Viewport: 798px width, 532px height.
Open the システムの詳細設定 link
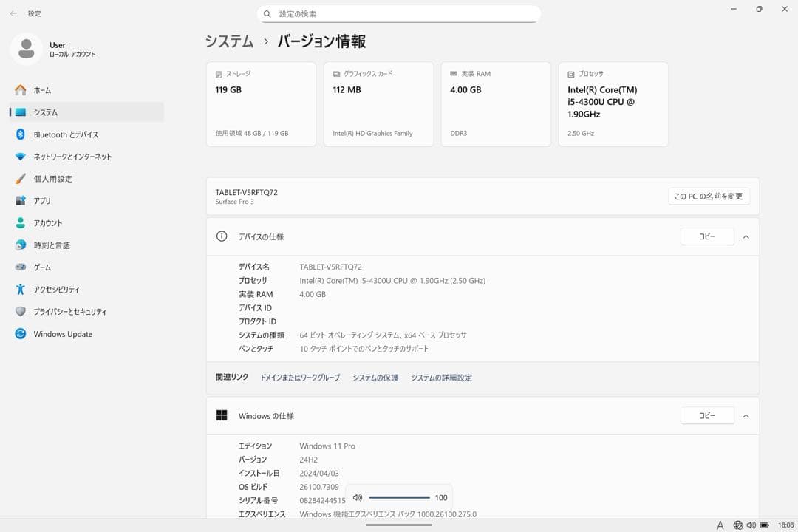(x=443, y=377)
